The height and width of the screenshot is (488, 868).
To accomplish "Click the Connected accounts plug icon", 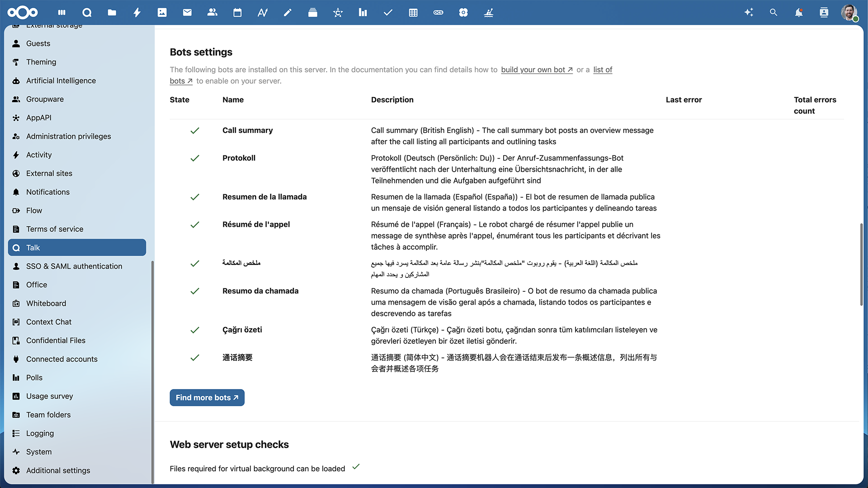I will [16, 359].
